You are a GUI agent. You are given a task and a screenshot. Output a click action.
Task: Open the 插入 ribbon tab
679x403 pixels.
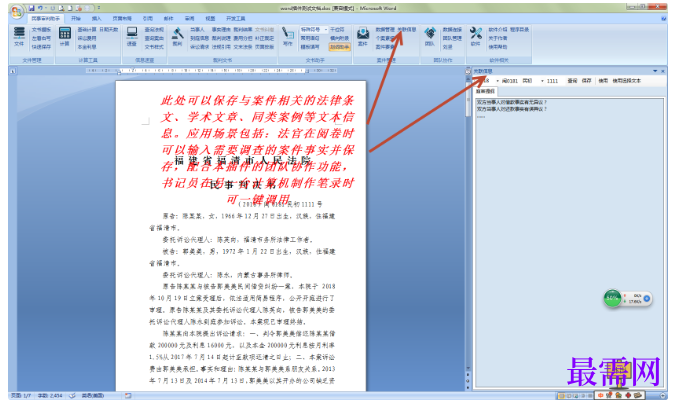(96, 19)
